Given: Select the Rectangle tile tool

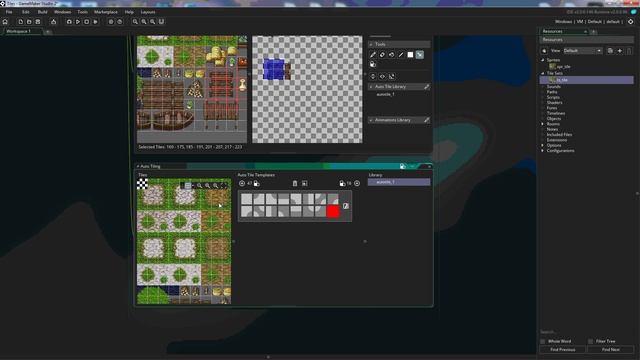Looking at the screenshot, I should [x=410, y=55].
